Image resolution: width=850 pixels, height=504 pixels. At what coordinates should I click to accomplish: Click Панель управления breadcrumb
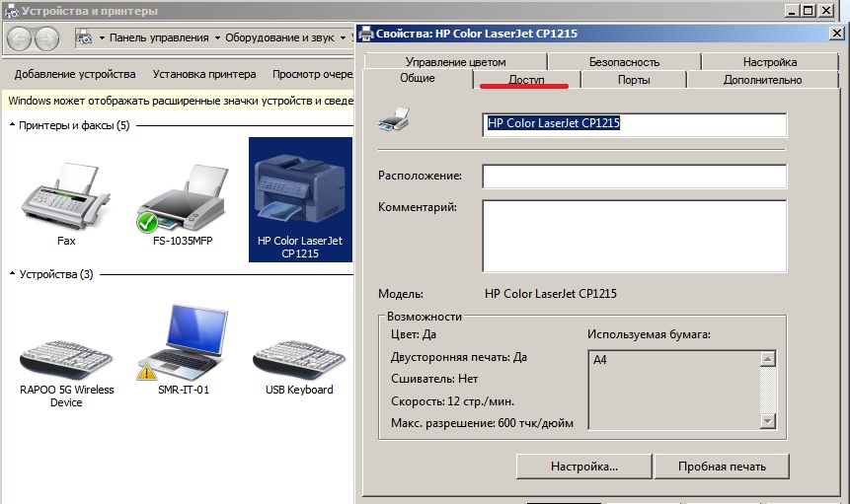tap(159, 37)
